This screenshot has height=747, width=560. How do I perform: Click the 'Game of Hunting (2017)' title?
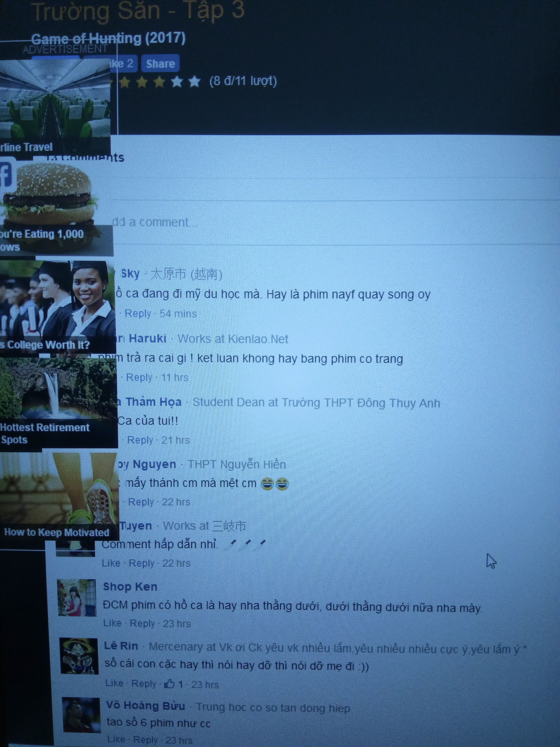108,38
